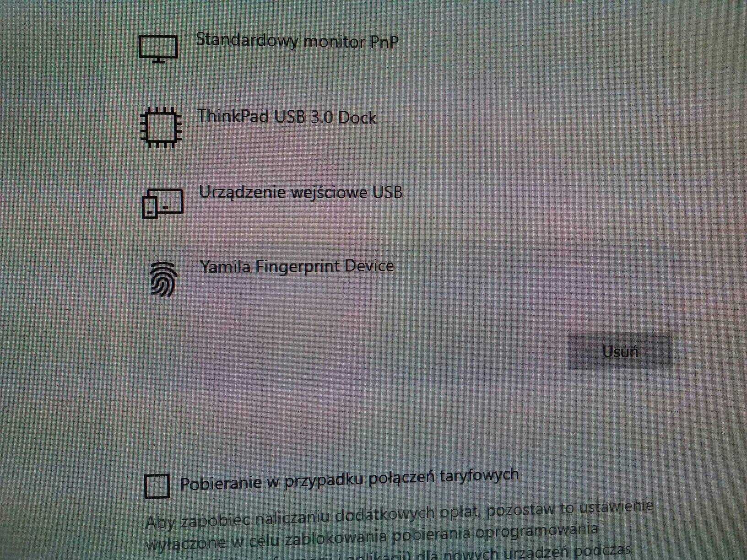747x560 pixels.
Task: Click the Usuń button
Action: point(620,351)
